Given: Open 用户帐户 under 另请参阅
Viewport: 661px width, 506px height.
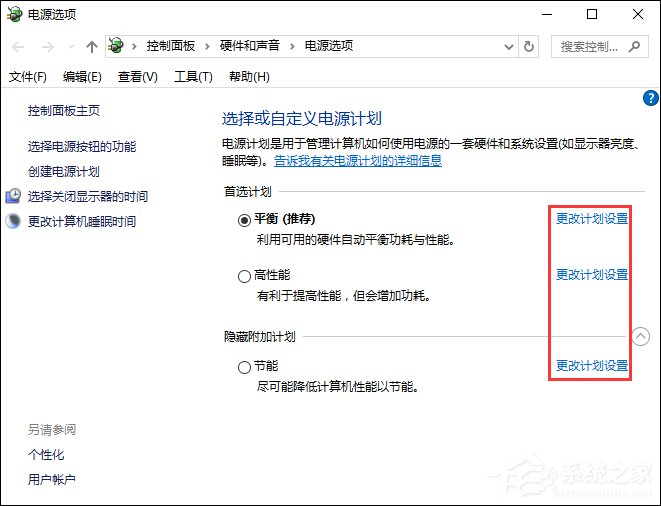Looking at the screenshot, I should pyautogui.click(x=52, y=479).
